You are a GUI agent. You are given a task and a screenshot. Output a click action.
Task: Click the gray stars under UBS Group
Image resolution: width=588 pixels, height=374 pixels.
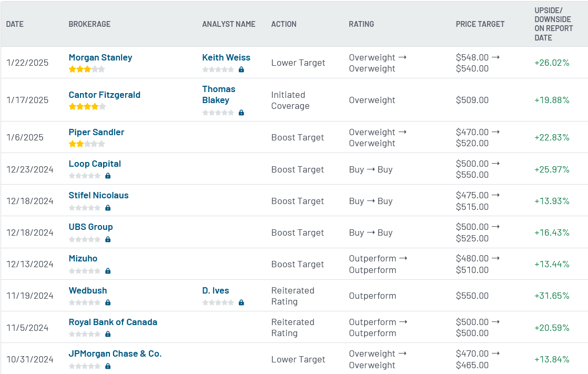[x=85, y=239]
